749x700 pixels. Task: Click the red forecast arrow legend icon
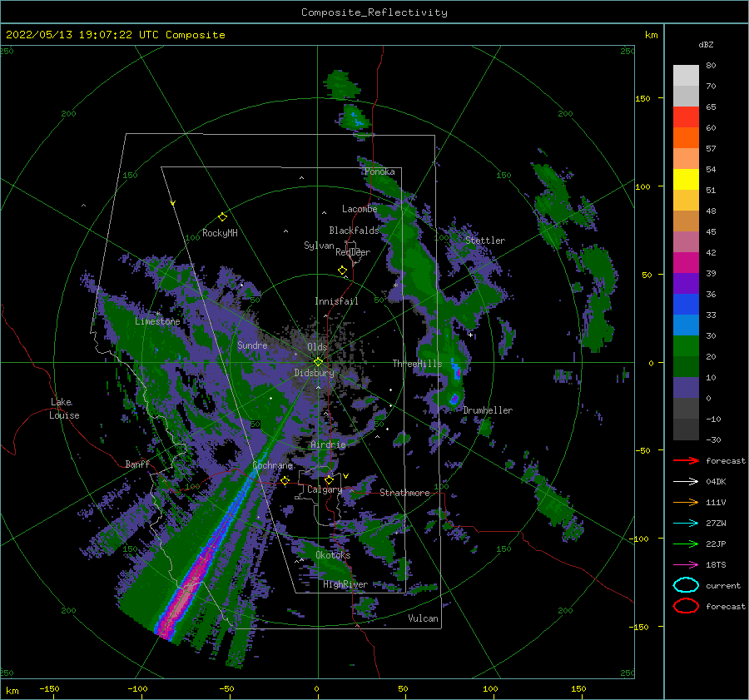coord(686,460)
